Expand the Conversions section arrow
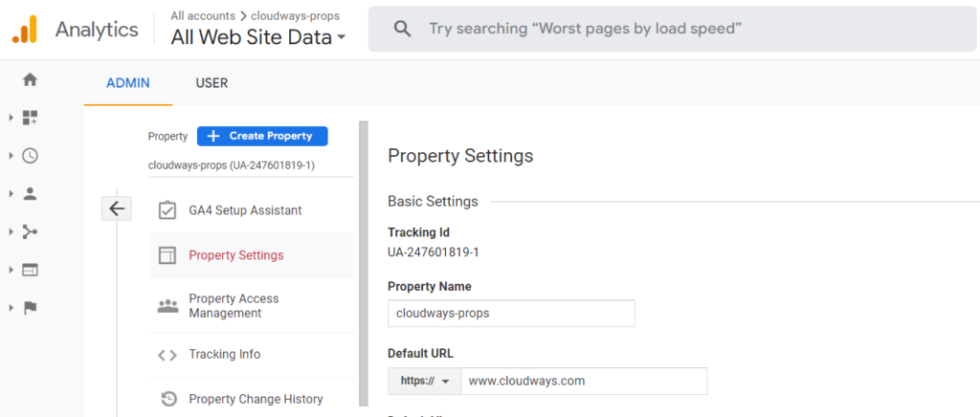Image resolution: width=980 pixels, height=417 pixels. point(11,308)
